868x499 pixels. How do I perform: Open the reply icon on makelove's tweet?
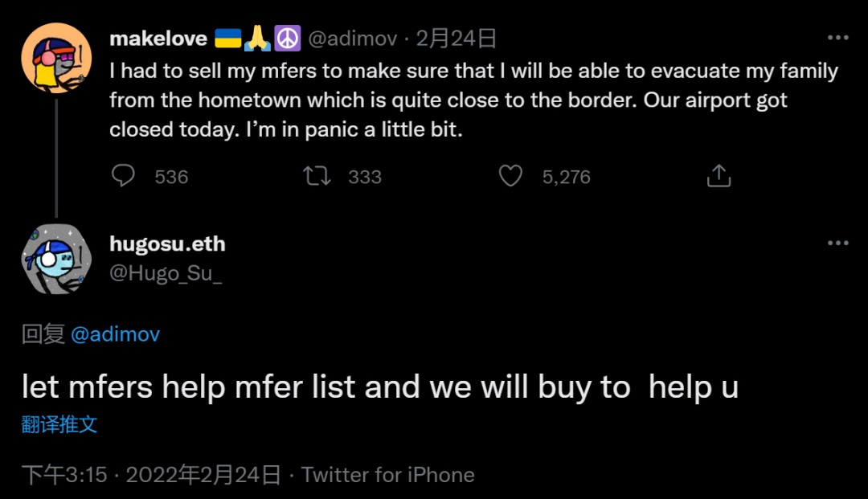pyautogui.click(x=123, y=176)
